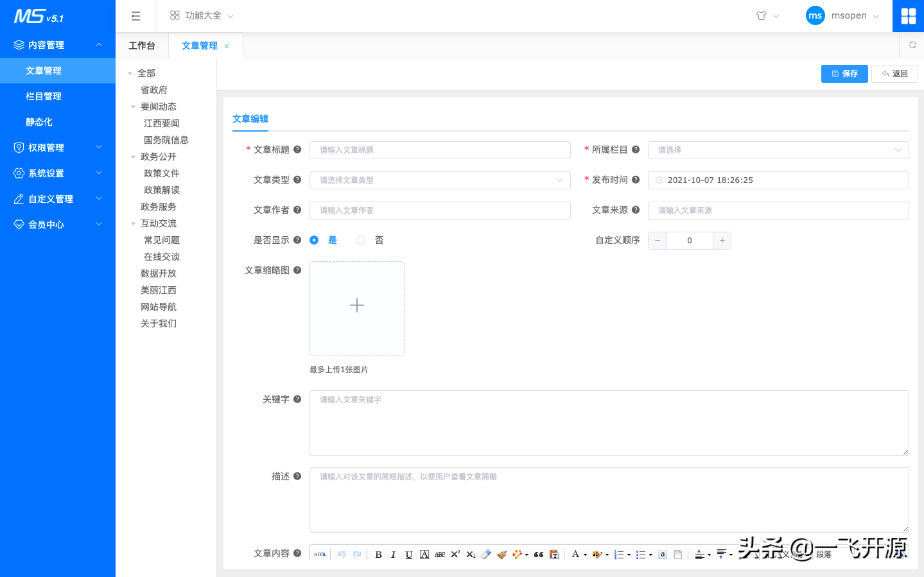This screenshot has width=924, height=577.
Task: Switch to the 工作台 tab
Action: click(x=141, y=45)
